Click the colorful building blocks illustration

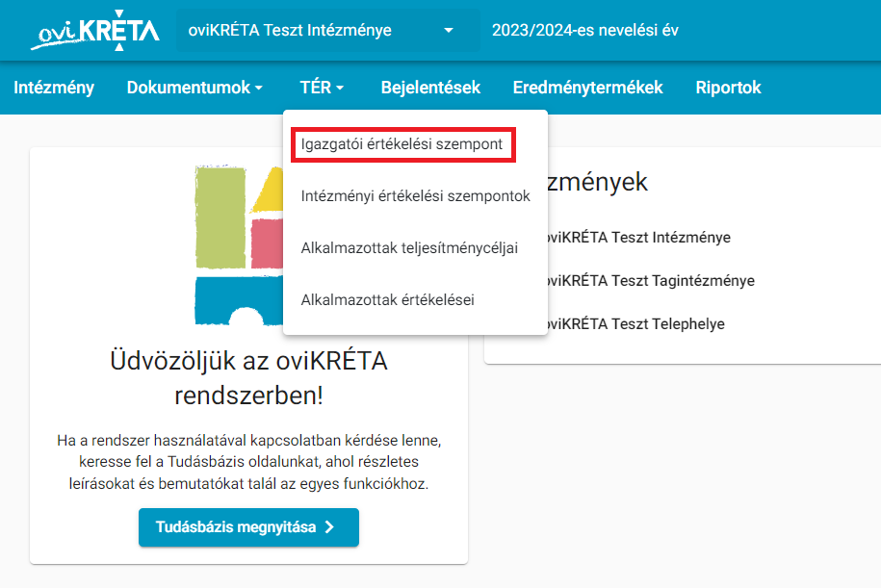(x=239, y=245)
